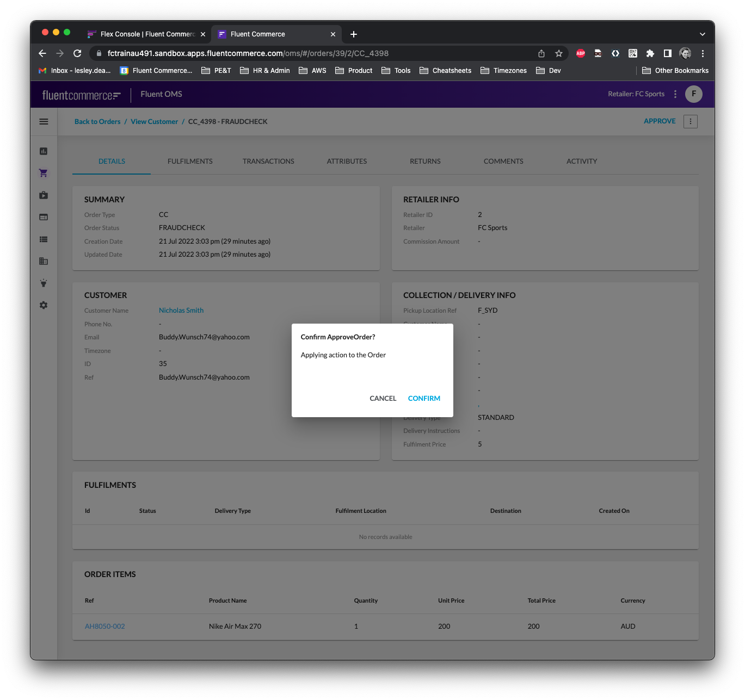This screenshot has height=700, width=745.
Task: Open the browser extensions puzzle menu
Action: click(x=650, y=53)
